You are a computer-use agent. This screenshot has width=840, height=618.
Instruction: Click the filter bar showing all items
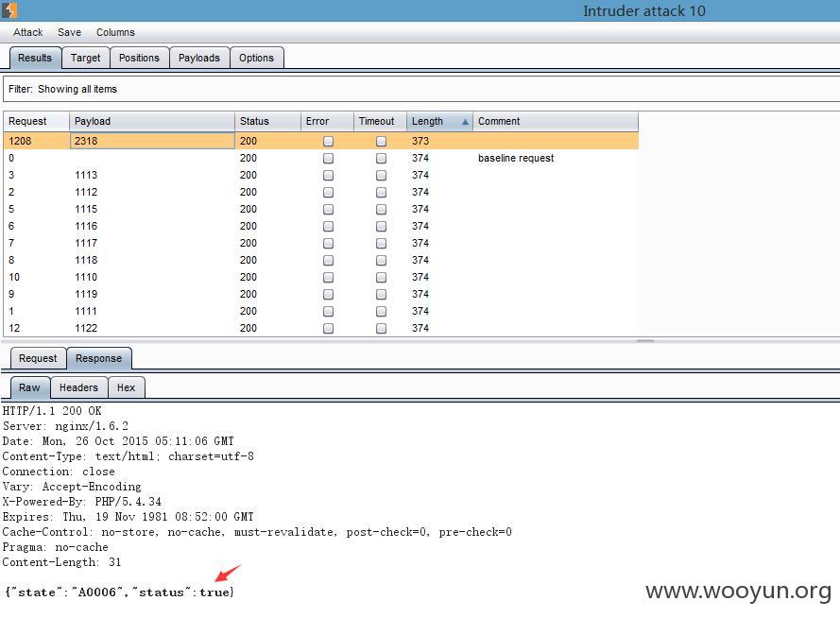[x=421, y=89]
